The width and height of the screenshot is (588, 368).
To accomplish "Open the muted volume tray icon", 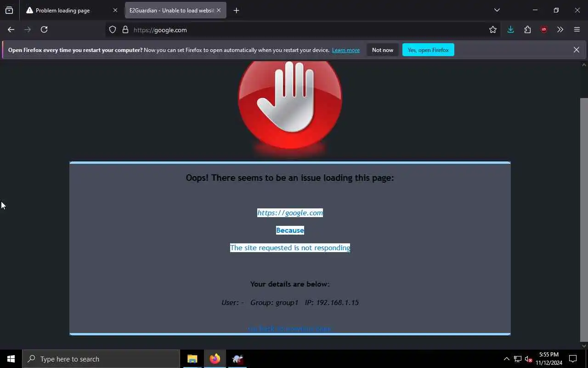I will point(529,359).
